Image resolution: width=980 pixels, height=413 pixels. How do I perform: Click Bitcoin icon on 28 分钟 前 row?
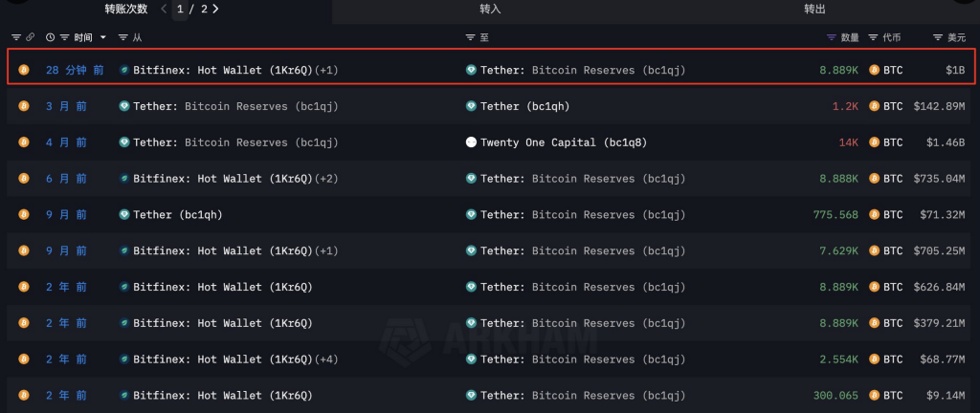pos(24,70)
